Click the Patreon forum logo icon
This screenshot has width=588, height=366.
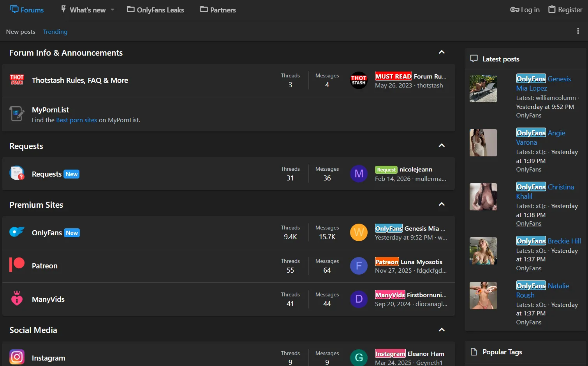tap(17, 265)
